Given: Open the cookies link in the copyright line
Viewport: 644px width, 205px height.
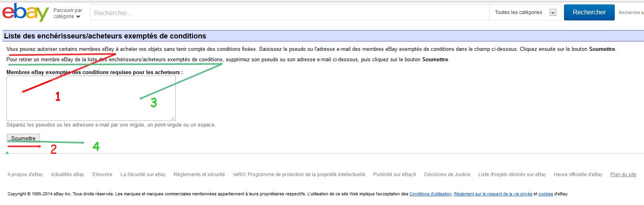Looking at the screenshot, I should click(546, 194).
